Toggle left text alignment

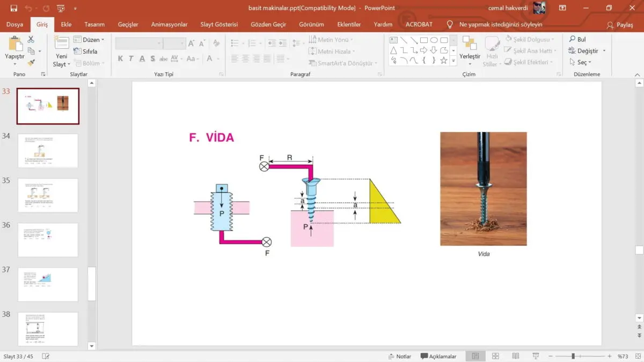tap(235, 58)
